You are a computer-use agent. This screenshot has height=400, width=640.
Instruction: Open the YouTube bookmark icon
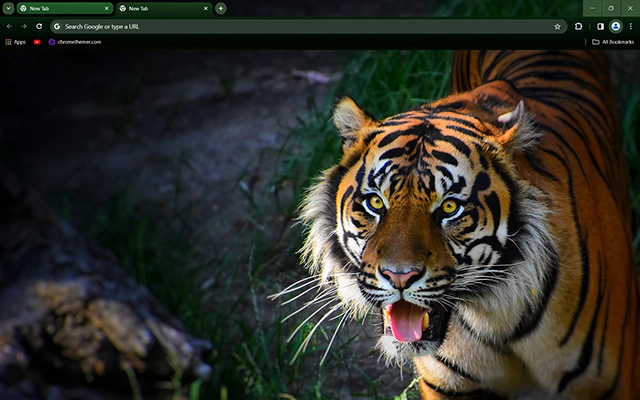(37, 42)
